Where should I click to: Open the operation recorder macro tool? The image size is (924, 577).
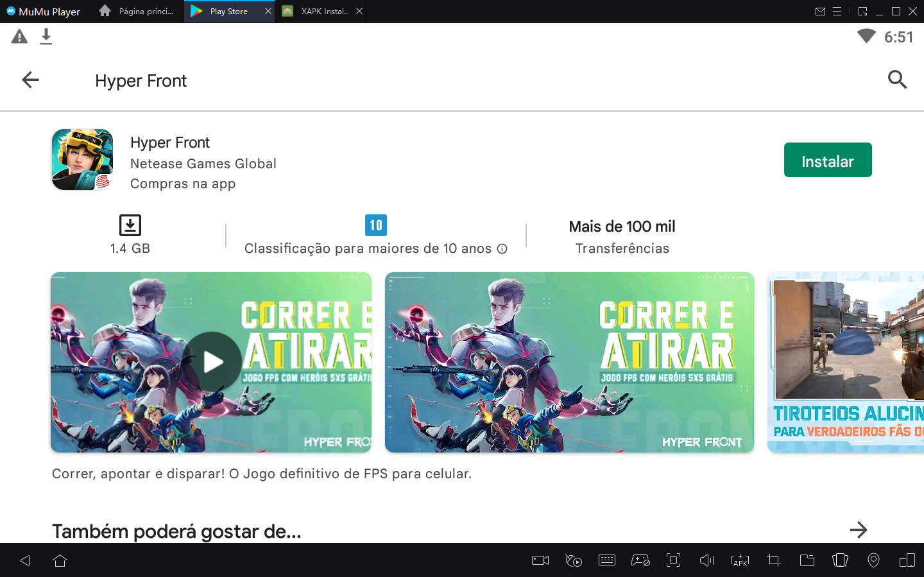(574, 560)
